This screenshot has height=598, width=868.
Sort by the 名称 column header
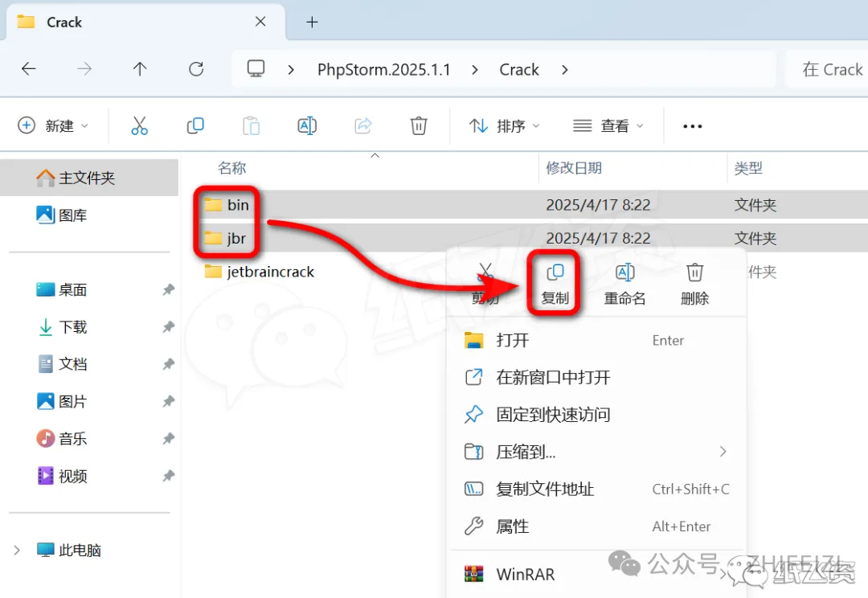232,168
